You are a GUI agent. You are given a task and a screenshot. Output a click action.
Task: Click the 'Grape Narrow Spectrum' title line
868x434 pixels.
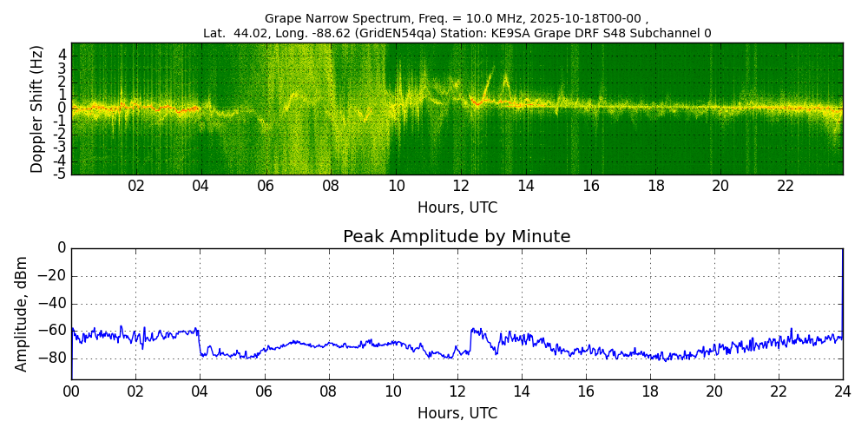pyautogui.click(x=457, y=18)
